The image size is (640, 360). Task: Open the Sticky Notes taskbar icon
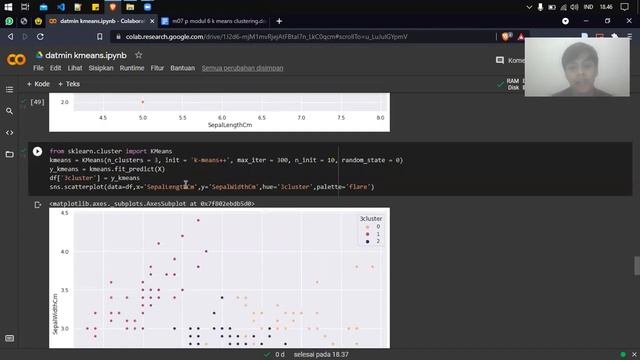[96, 7]
